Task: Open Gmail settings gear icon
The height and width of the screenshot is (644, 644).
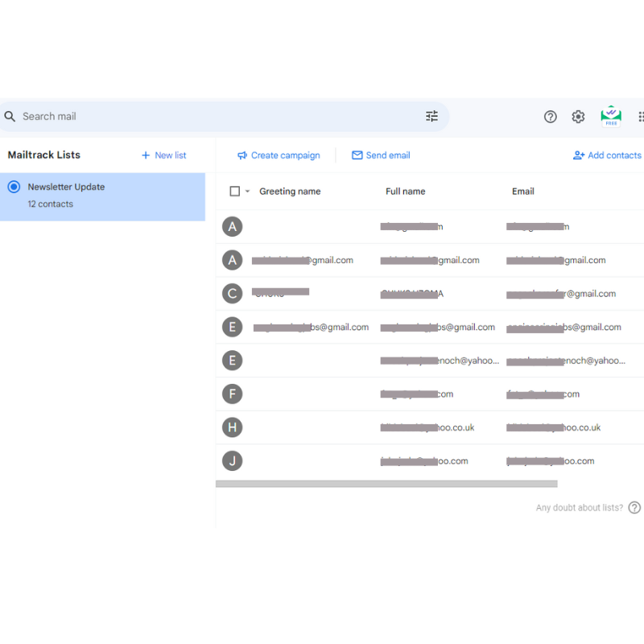Action: tap(578, 117)
